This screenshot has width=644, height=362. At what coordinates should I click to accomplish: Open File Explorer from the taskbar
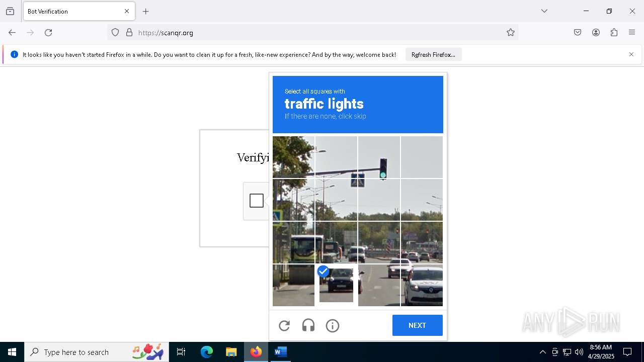[x=231, y=352]
